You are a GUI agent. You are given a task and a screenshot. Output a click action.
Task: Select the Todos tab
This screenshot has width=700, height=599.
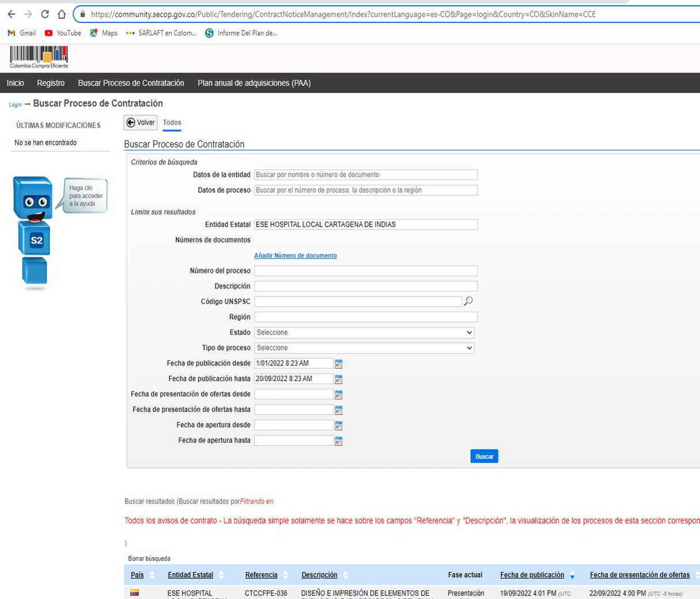(x=172, y=123)
